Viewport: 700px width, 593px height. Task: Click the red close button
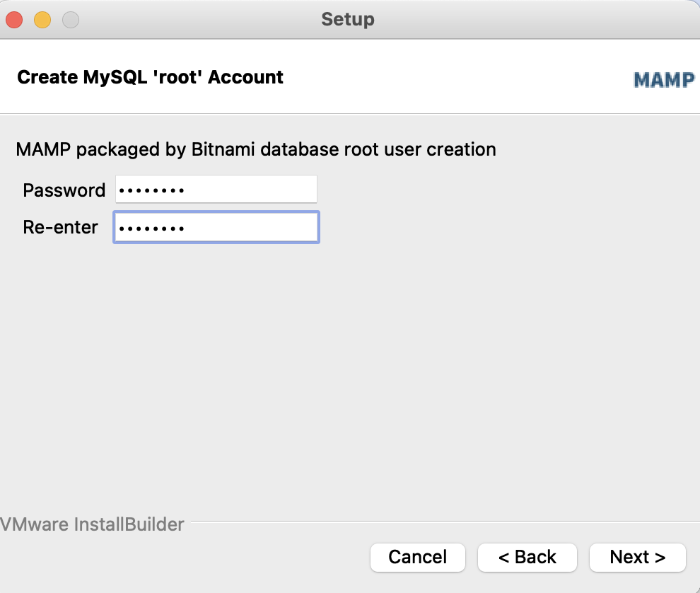click(14, 20)
